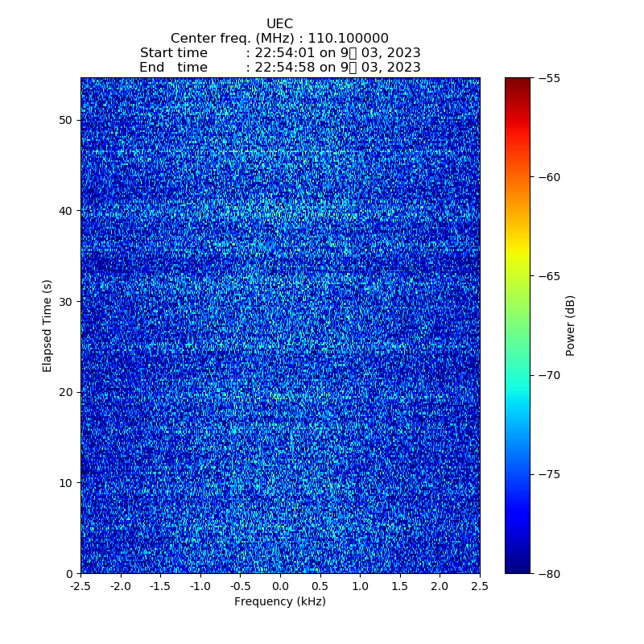Image resolution: width=644 pixels, height=644 pixels.
Task: Select the Start time 22:54:01 line
Action: pos(279,53)
